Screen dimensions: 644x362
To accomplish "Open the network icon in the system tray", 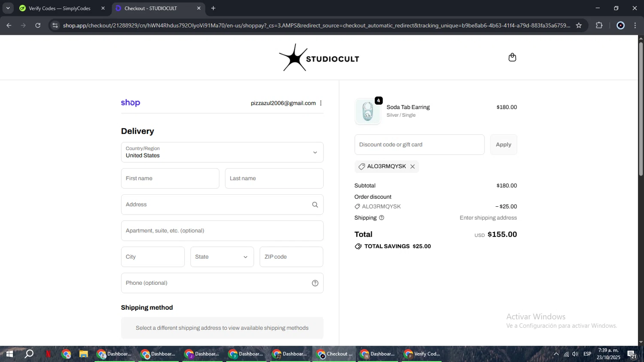I will pyautogui.click(x=566, y=354).
